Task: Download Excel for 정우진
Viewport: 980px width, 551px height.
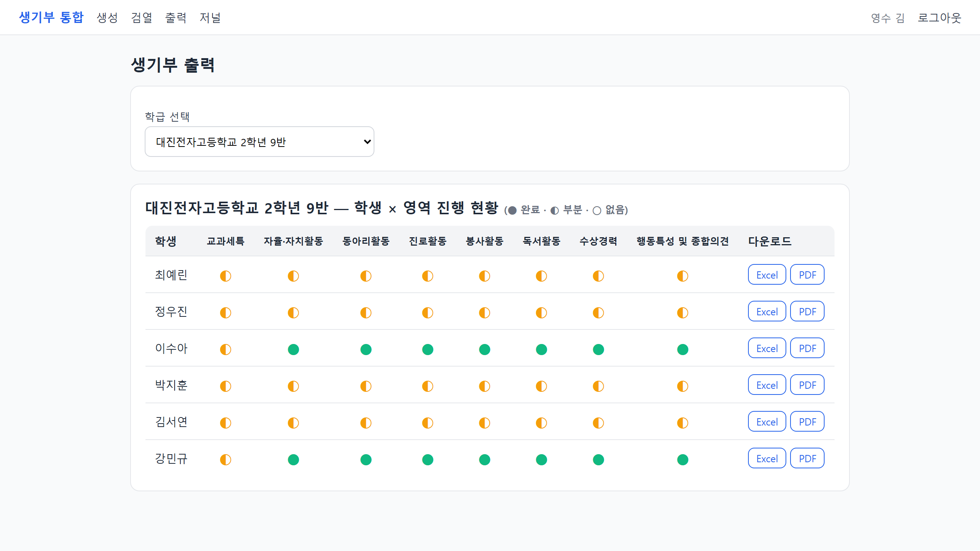Action: 767,311
